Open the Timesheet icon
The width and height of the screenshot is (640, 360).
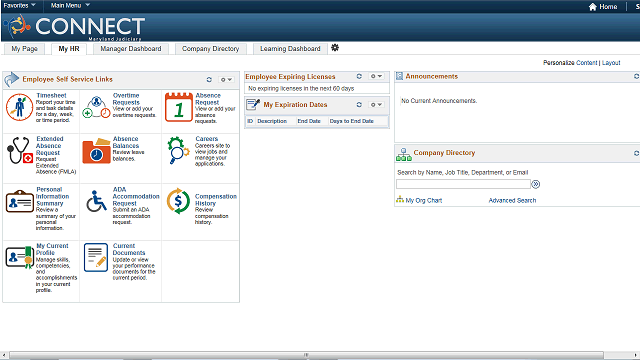click(19, 107)
